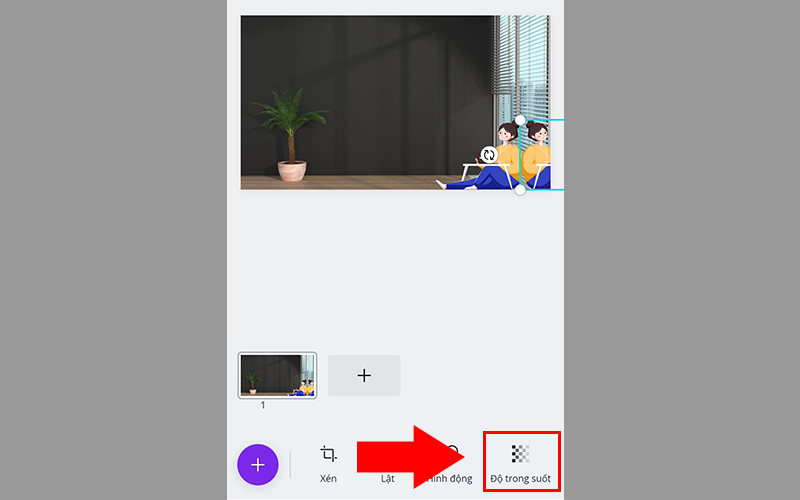Click the plus icon to add page
The image size is (800, 500).
(364, 376)
